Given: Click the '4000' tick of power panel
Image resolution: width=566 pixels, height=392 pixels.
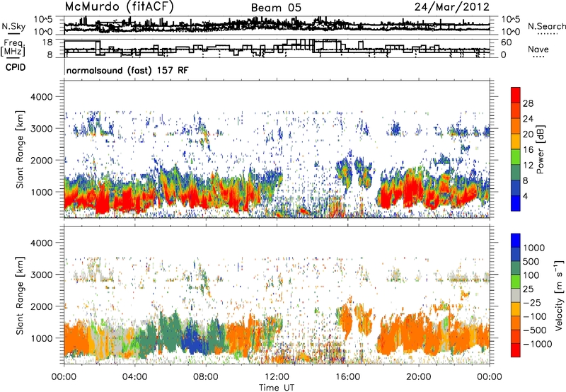Looking at the screenshot, I should (x=41, y=97).
